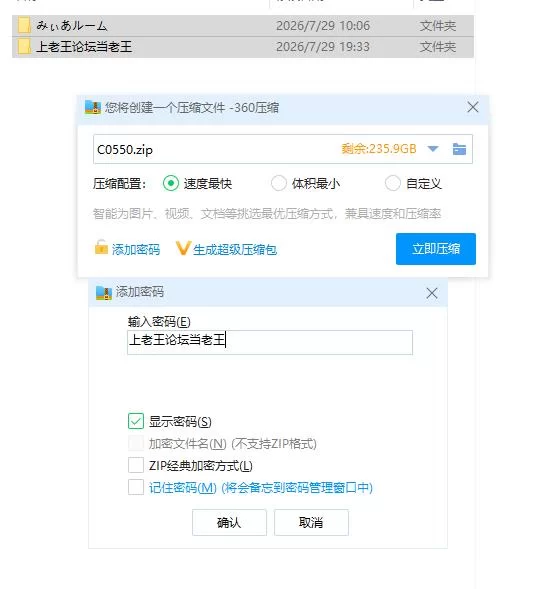
Task: Open the save-path dropdown arrow
Action: [x=433, y=149]
